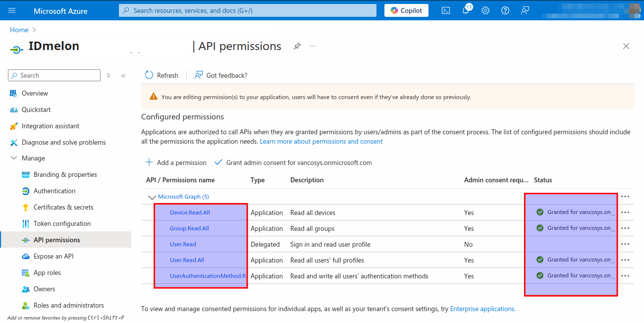Open portal settings gear
Screen dimensions: 644x323
point(485,10)
